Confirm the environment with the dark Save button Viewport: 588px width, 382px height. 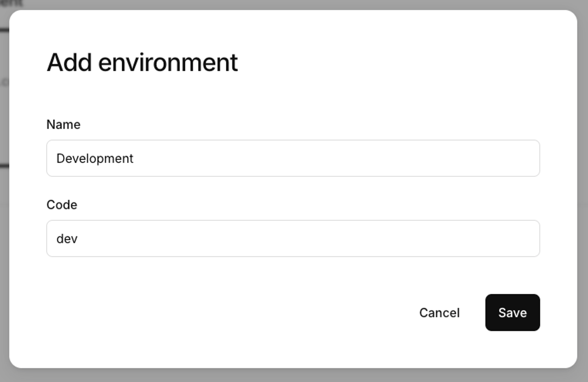[512, 313]
